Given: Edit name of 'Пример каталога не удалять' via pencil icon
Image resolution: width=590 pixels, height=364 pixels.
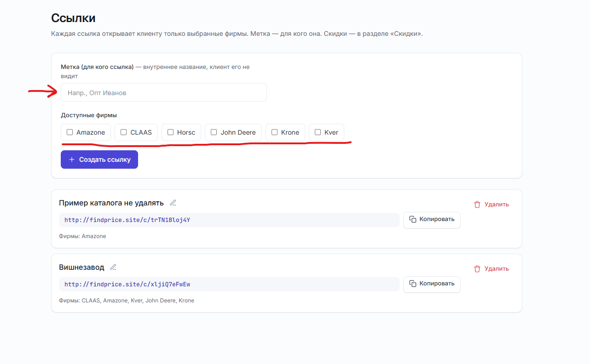Looking at the screenshot, I should [x=173, y=203].
